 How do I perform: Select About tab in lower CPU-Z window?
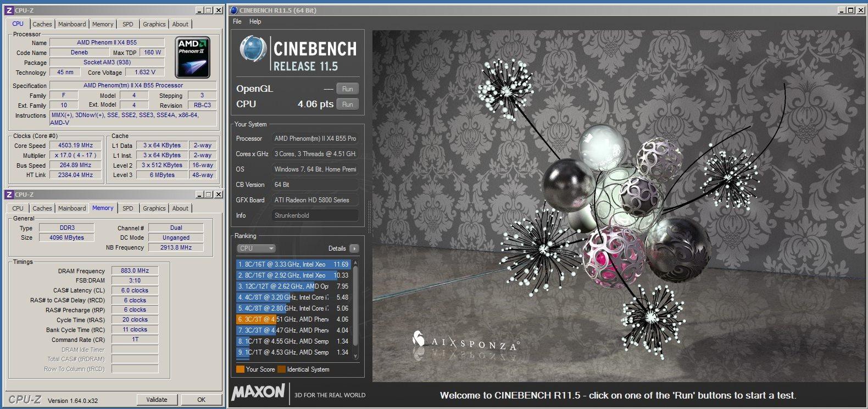tap(180, 208)
